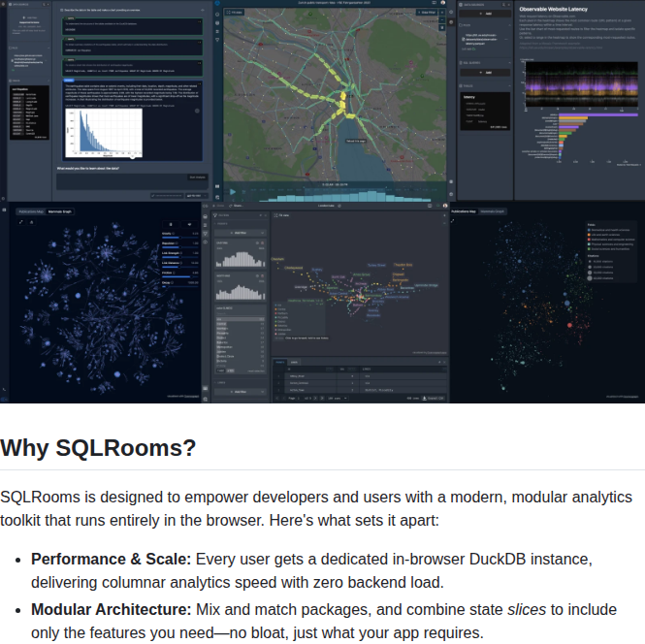The height and width of the screenshot is (644, 645).
Task: Adjust the Friction slider
Action: tap(180, 276)
